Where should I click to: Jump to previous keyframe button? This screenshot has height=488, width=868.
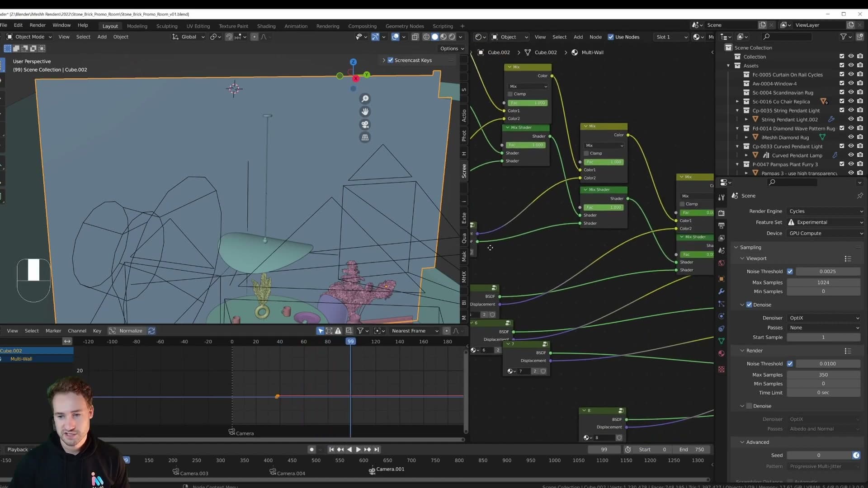click(340, 450)
